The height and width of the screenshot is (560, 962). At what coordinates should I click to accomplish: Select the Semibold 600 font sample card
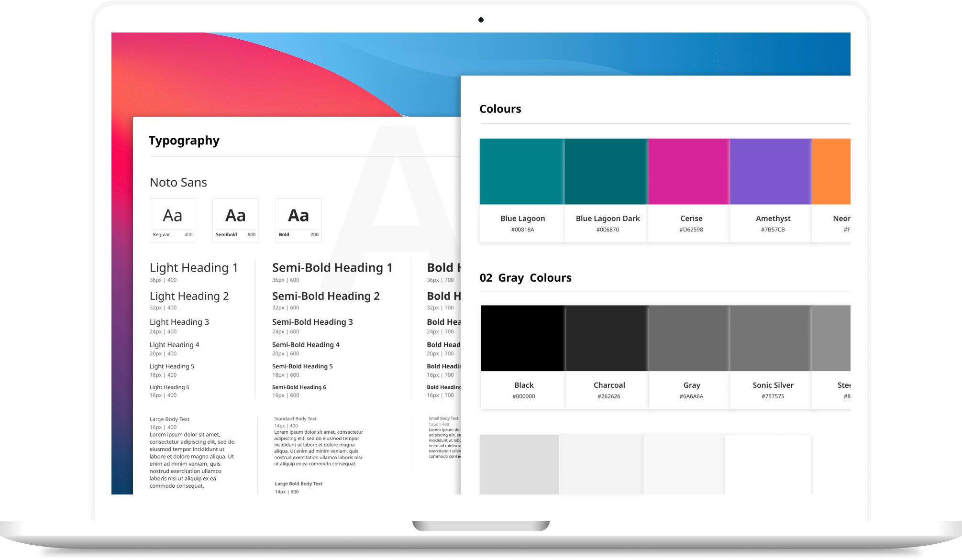[235, 220]
